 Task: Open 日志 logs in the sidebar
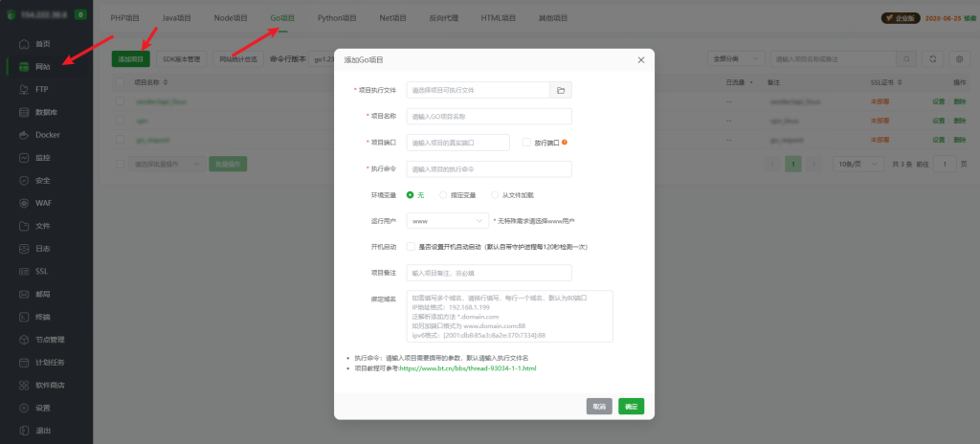click(x=42, y=248)
